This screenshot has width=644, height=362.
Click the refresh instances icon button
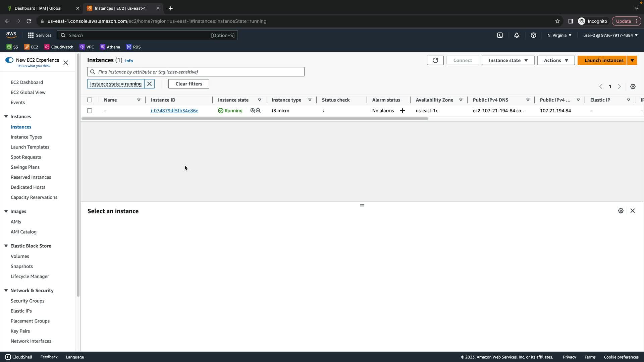tap(435, 60)
